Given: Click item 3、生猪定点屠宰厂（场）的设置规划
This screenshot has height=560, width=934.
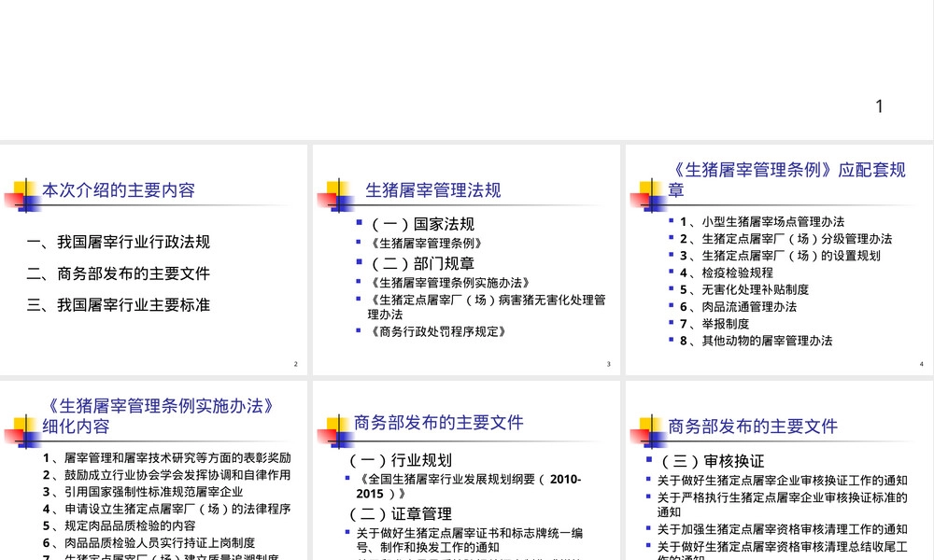Looking at the screenshot, I should pyautogui.click(x=780, y=256).
